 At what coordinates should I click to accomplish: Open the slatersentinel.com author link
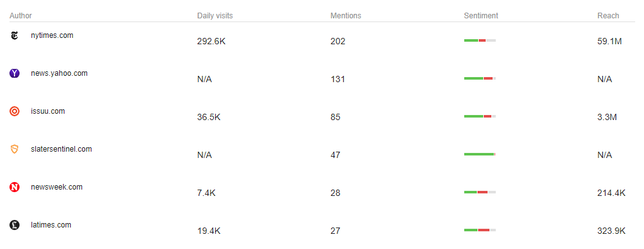click(61, 149)
